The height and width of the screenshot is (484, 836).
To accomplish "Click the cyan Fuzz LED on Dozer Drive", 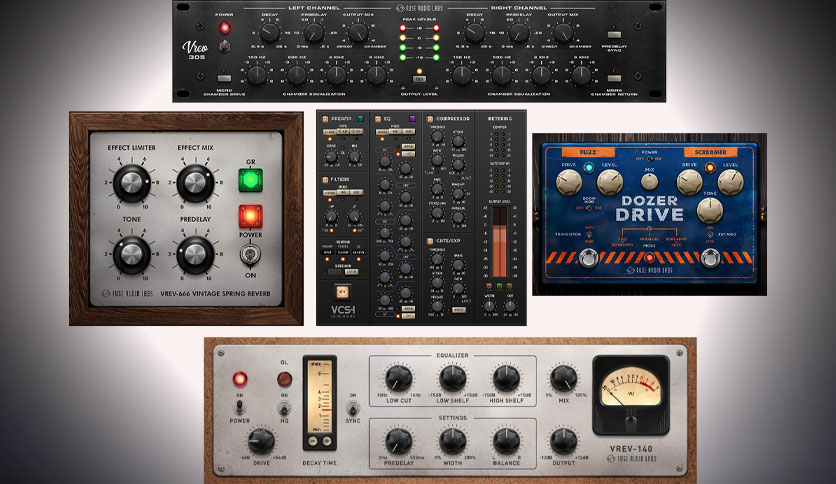I will [589, 167].
